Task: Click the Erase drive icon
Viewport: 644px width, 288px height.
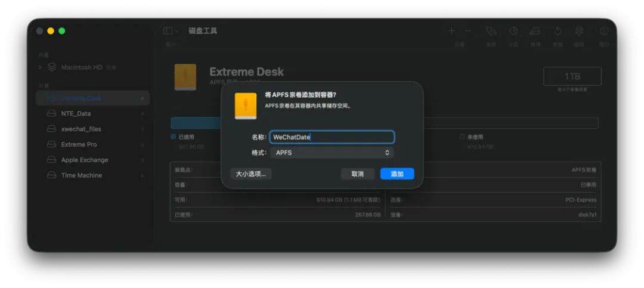Action: click(535, 31)
